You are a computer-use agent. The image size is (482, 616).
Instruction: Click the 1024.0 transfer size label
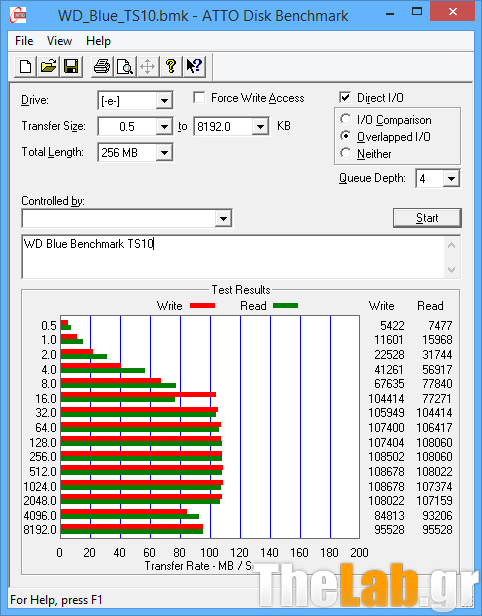tap(40, 487)
